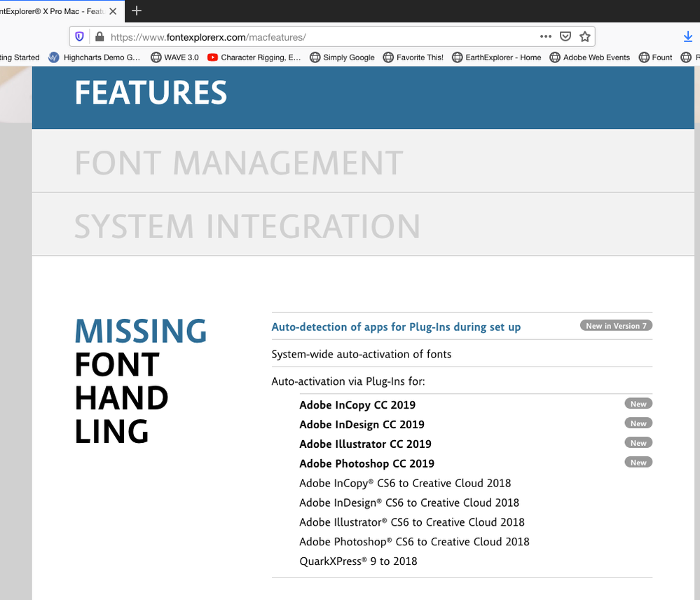Click the padlock site security icon
The image size is (700, 600).
point(99,36)
